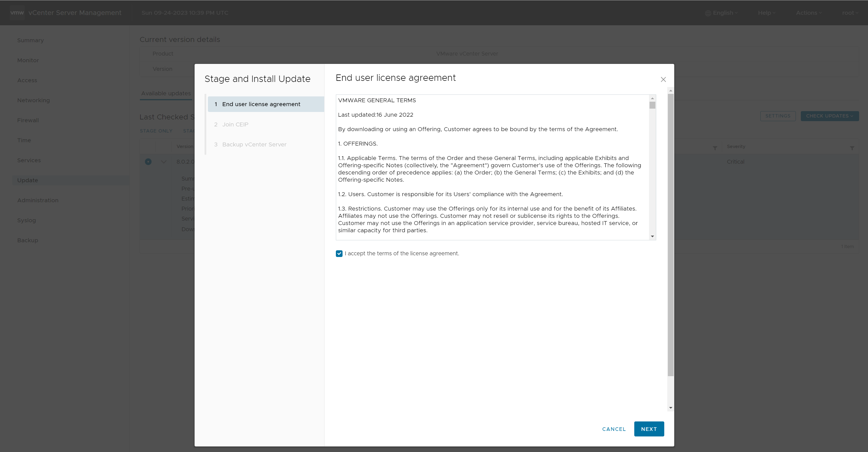The height and width of the screenshot is (452, 868).
Task: Collapse the 8.0.2 update row details
Action: (x=164, y=162)
